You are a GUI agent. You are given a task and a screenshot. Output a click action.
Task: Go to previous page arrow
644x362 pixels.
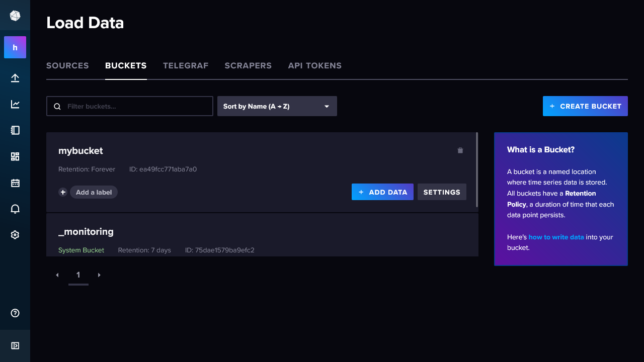click(x=57, y=275)
